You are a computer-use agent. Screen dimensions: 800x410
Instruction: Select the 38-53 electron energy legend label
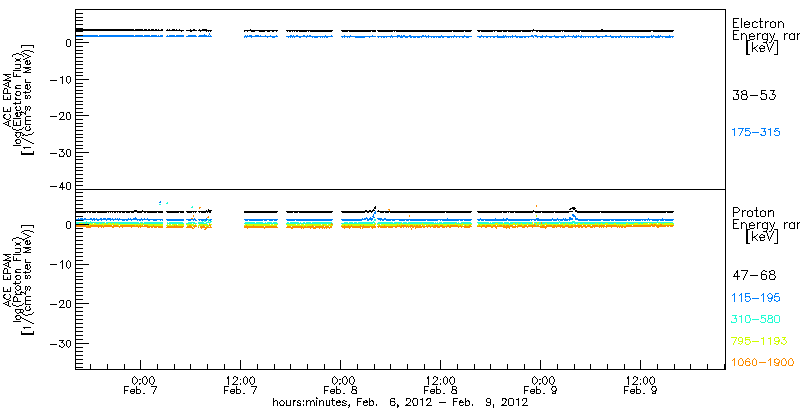pyautogui.click(x=754, y=95)
